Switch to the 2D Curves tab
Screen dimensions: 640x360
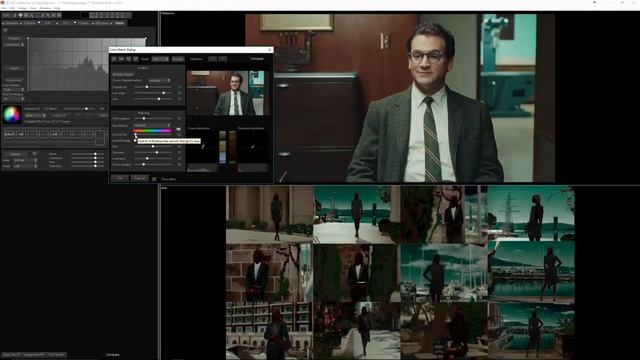102,23
